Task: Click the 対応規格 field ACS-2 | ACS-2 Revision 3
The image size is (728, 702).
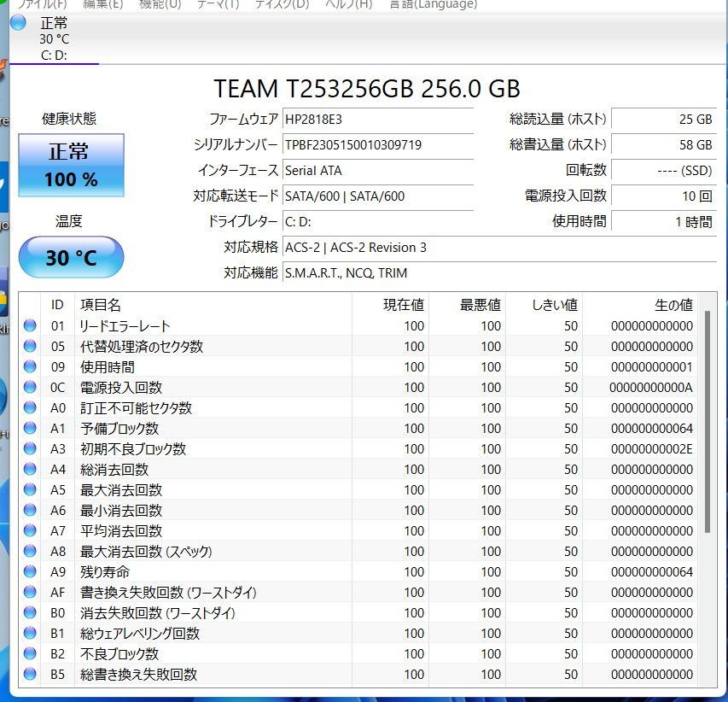Action: coord(500,247)
